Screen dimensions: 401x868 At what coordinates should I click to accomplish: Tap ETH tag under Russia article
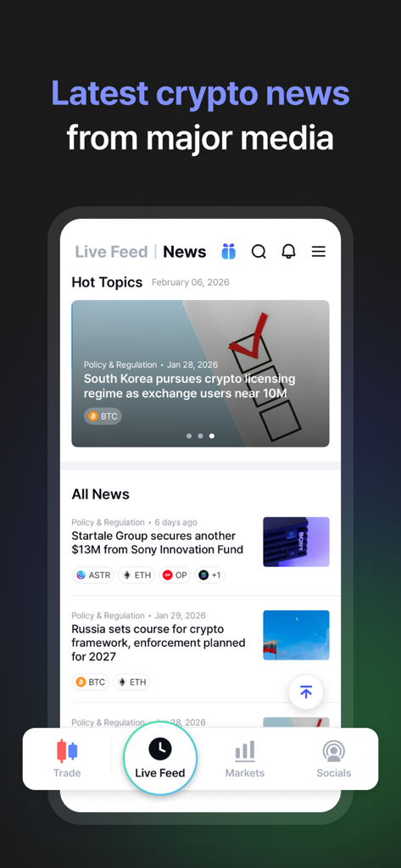click(131, 682)
